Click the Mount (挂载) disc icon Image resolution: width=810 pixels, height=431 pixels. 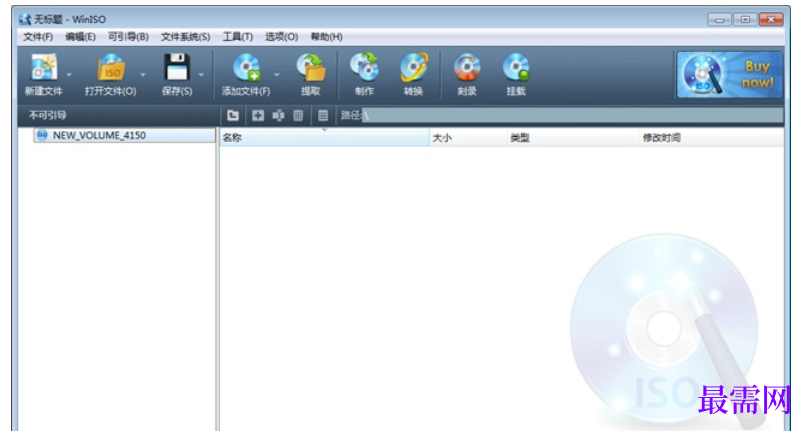coord(516,68)
